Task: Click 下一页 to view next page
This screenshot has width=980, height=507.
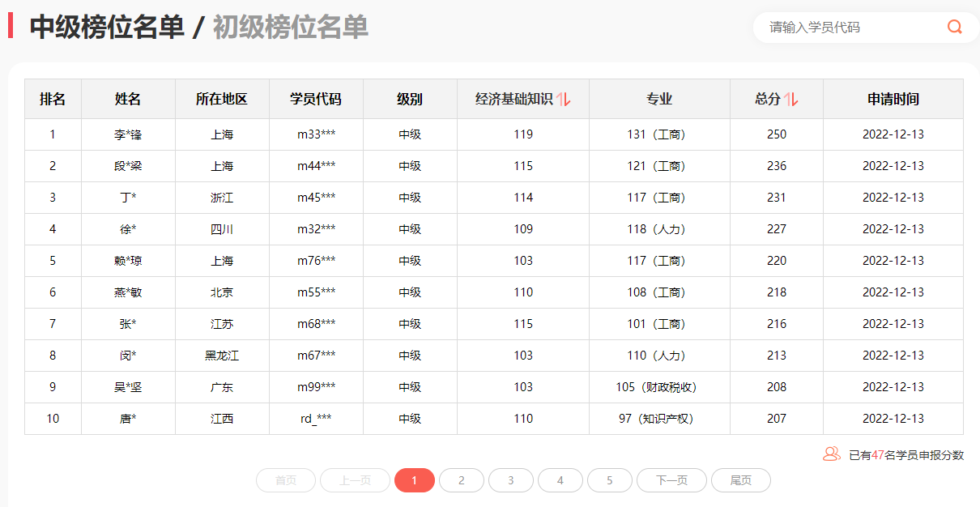Action: pos(671,480)
